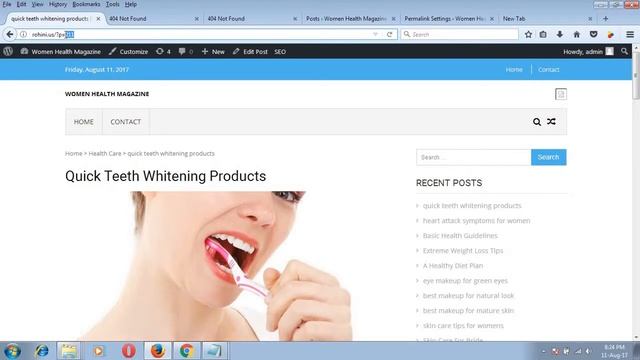This screenshot has width=640, height=360.
Task: Open the SEO admin bar menu
Action: (x=280, y=51)
